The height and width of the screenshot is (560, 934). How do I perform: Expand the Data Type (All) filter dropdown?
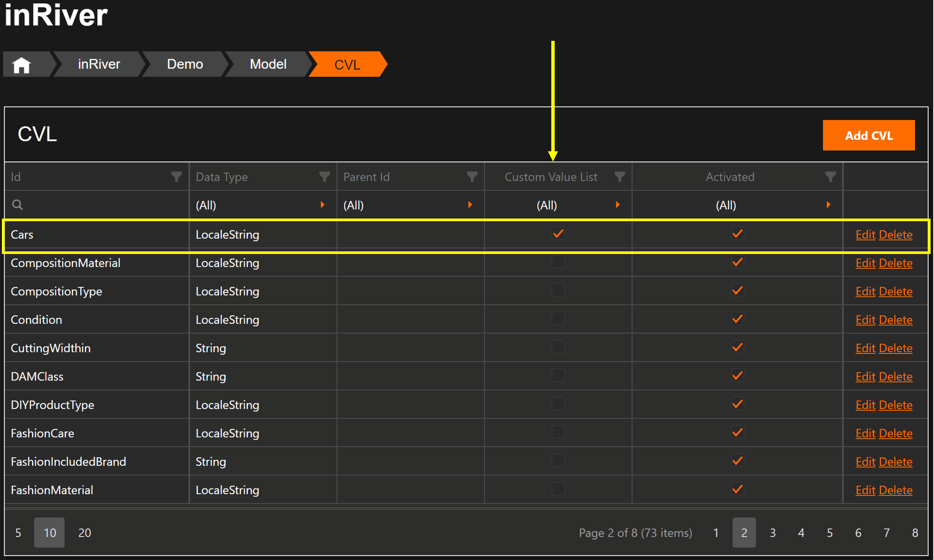point(322,205)
